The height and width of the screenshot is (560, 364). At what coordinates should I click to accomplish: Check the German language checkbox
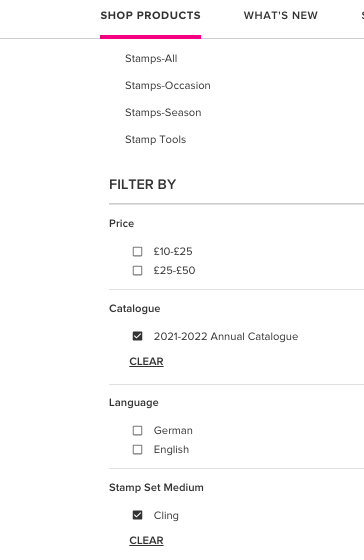[138, 430]
